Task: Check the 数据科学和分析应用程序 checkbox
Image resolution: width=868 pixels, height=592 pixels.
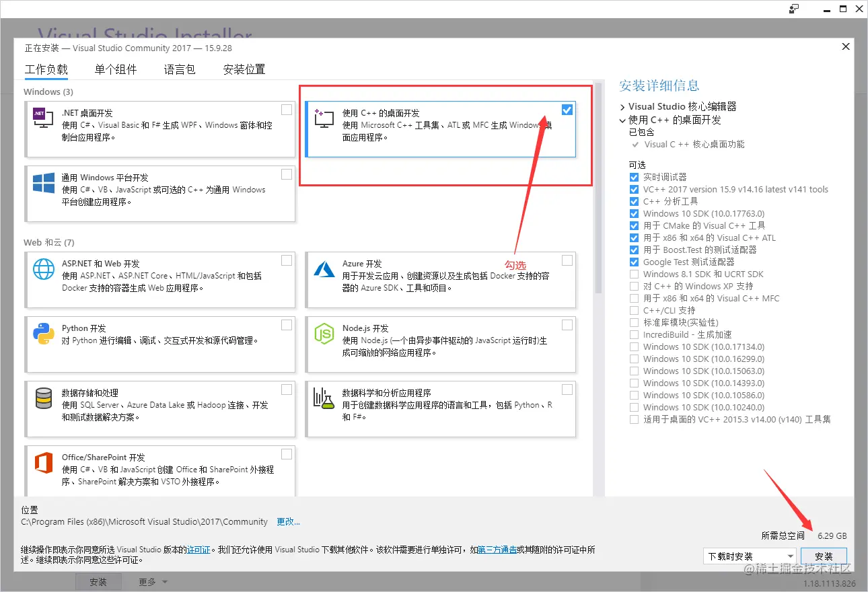Action: [567, 390]
